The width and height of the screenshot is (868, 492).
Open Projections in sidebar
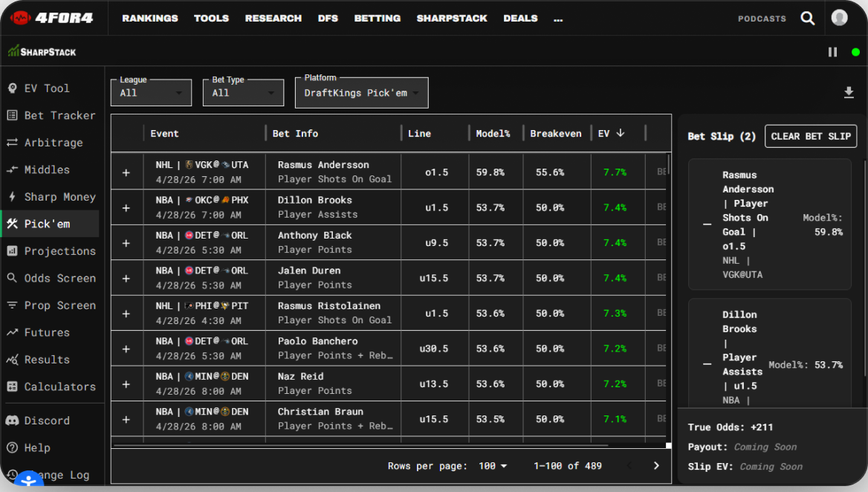point(50,250)
